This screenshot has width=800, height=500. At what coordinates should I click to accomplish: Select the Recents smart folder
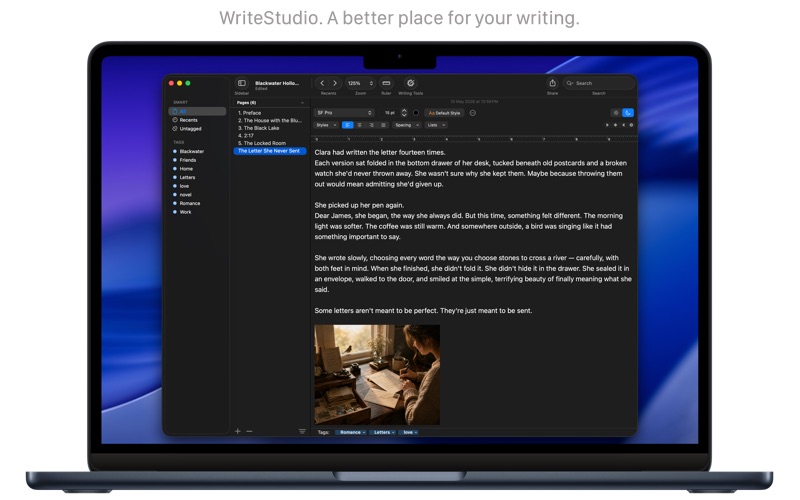point(197,120)
